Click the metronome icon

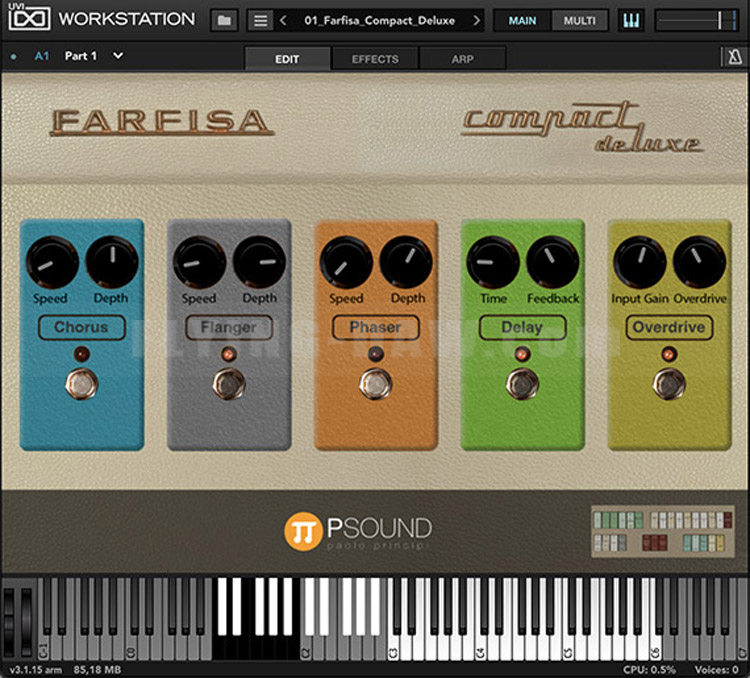735,57
